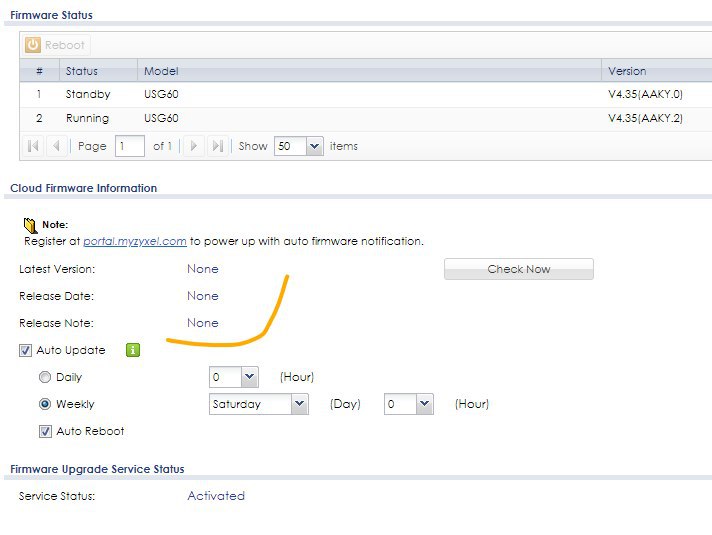Click the Reboot button

tap(55, 45)
